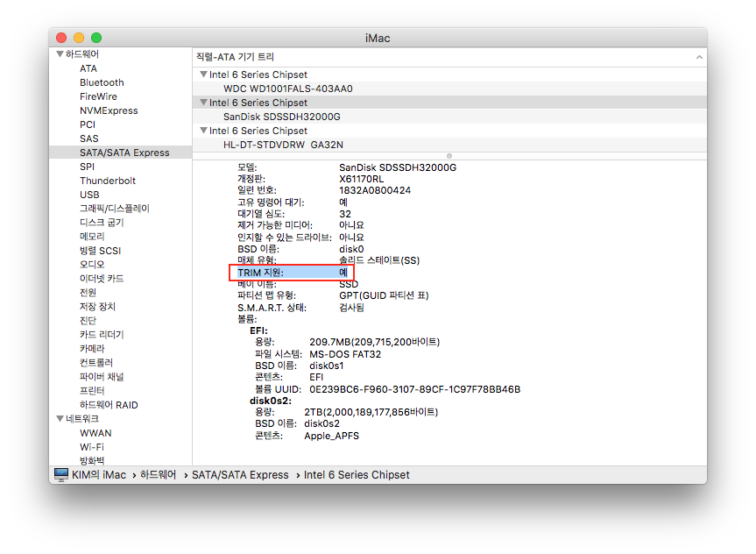Click GPT(GUID 파티션 표) value
756x554 pixels.
pos(384,295)
